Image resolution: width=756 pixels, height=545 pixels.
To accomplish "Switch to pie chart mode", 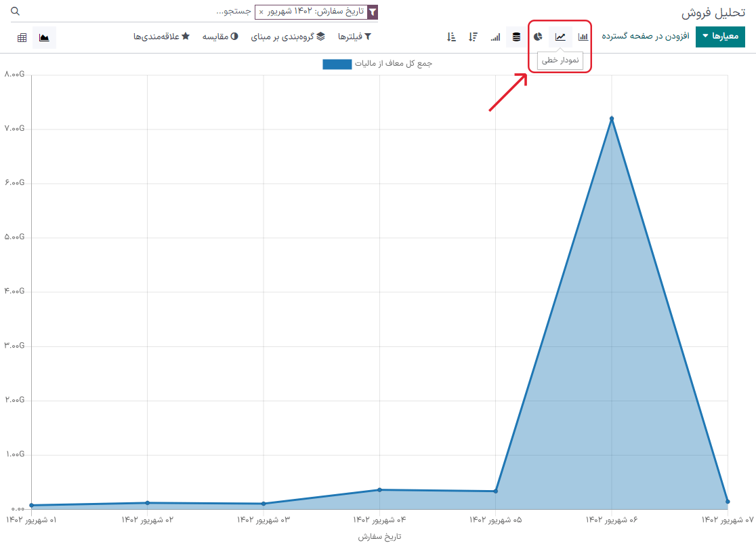I will tap(538, 37).
